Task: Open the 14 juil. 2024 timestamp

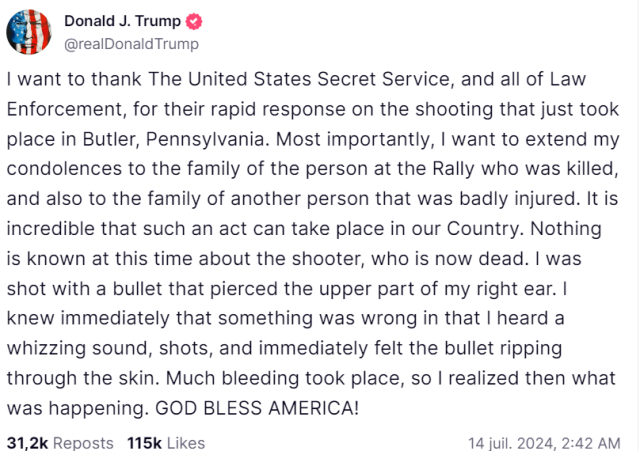Action: [511, 443]
